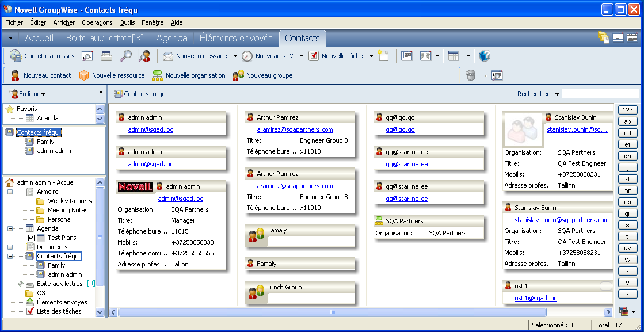Select the Meeting Notes folder

click(x=68, y=210)
